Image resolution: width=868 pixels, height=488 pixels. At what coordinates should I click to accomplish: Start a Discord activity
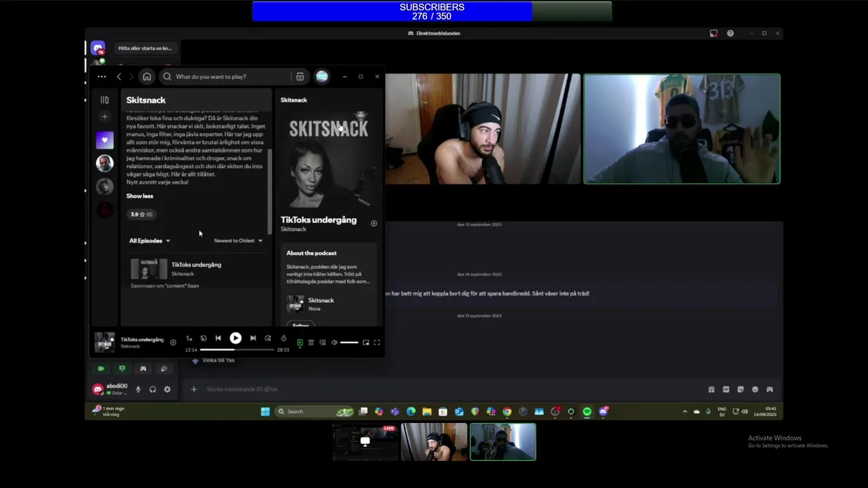143,369
